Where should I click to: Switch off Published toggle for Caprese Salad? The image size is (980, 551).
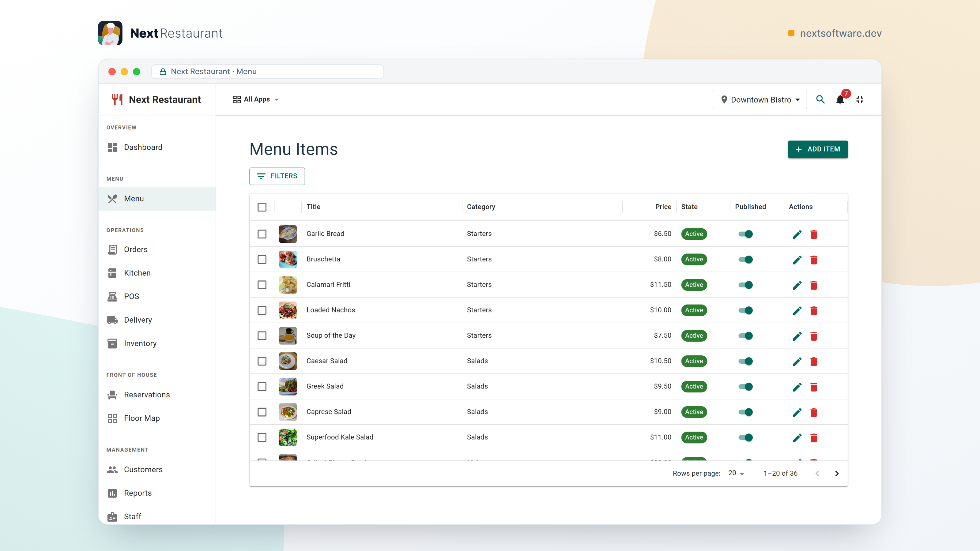click(746, 412)
